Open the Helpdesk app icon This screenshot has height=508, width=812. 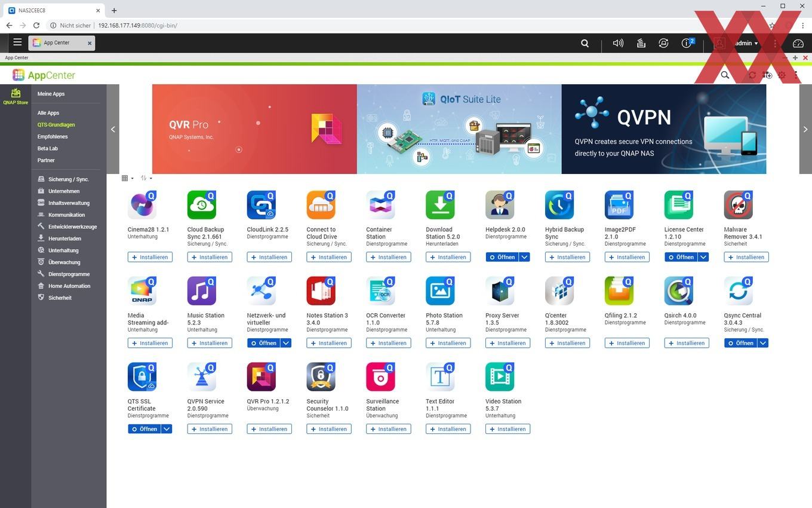[500, 205]
